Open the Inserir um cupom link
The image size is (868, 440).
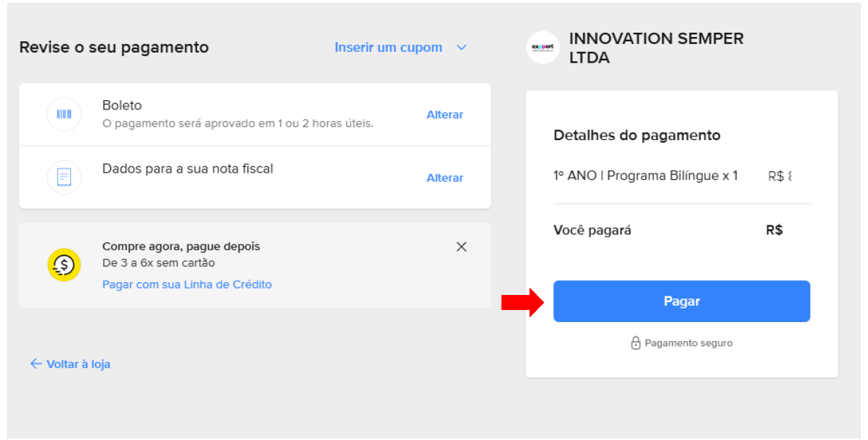tap(388, 48)
